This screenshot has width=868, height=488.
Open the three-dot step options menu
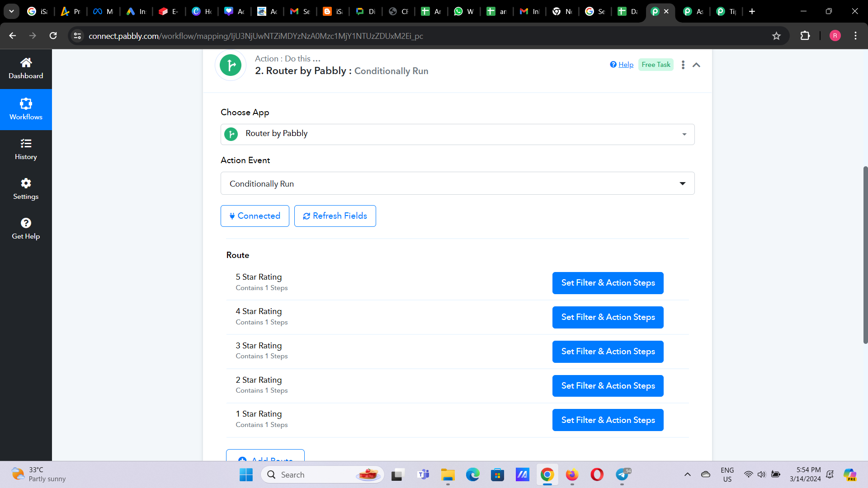click(683, 65)
